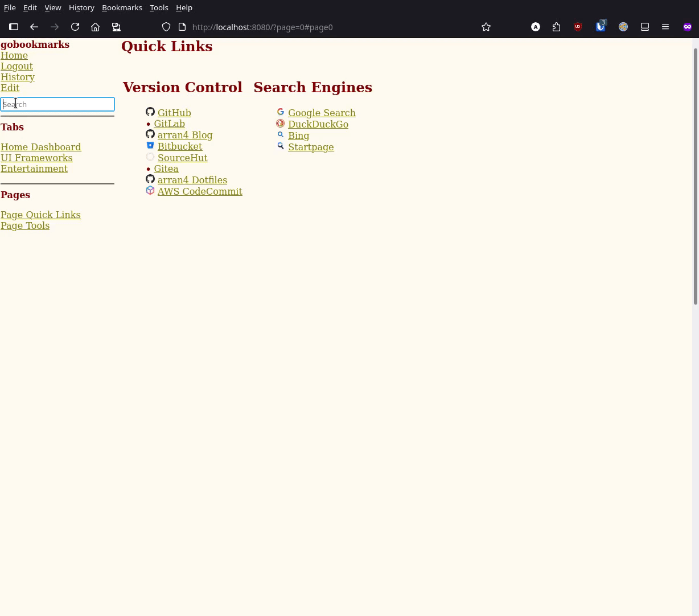
Task: Open the uBlock Origin icon
Action: tap(578, 27)
